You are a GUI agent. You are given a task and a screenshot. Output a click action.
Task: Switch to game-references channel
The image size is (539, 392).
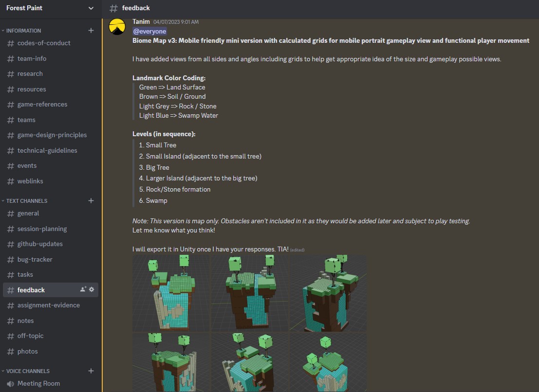(51, 105)
